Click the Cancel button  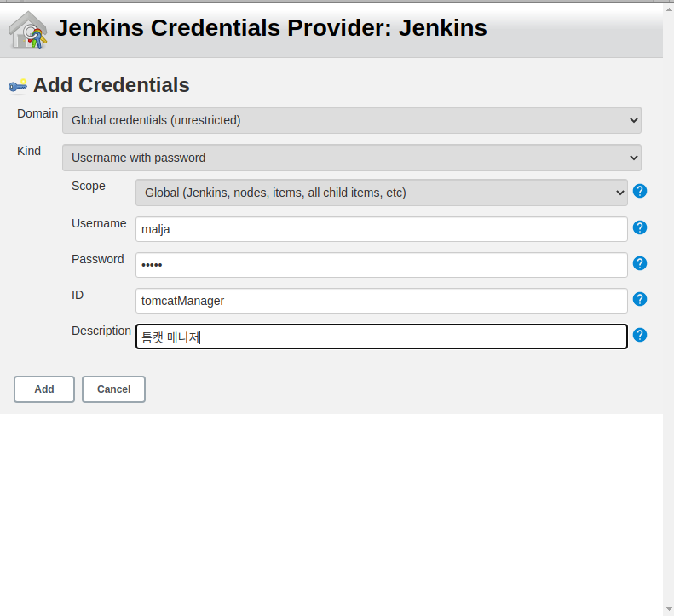[x=113, y=389]
